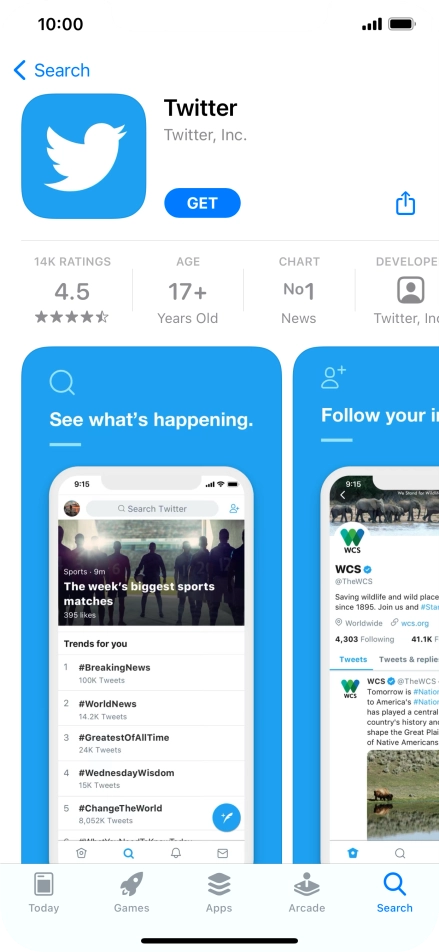
Task: View the 17+ age rating details
Action: tap(188, 290)
